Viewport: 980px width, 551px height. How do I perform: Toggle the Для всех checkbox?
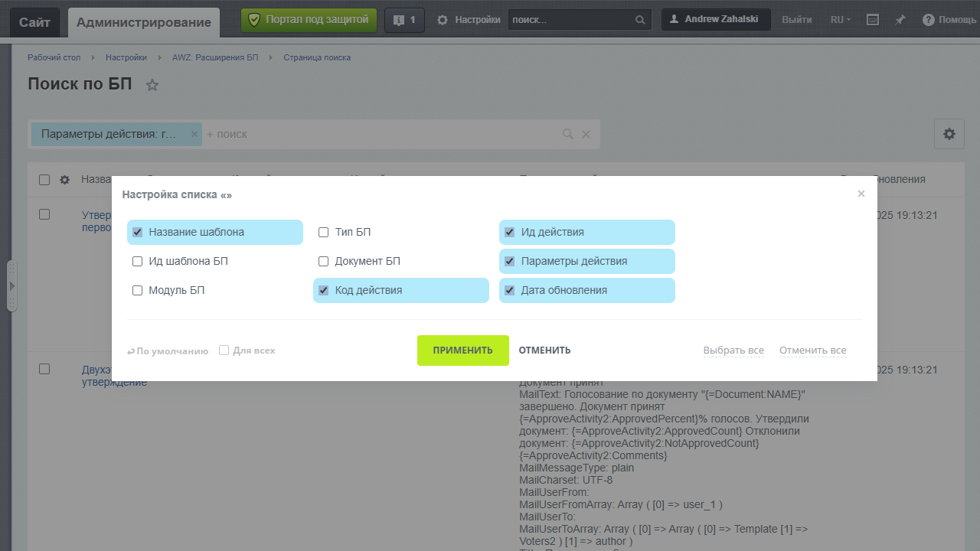coord(224,350)
